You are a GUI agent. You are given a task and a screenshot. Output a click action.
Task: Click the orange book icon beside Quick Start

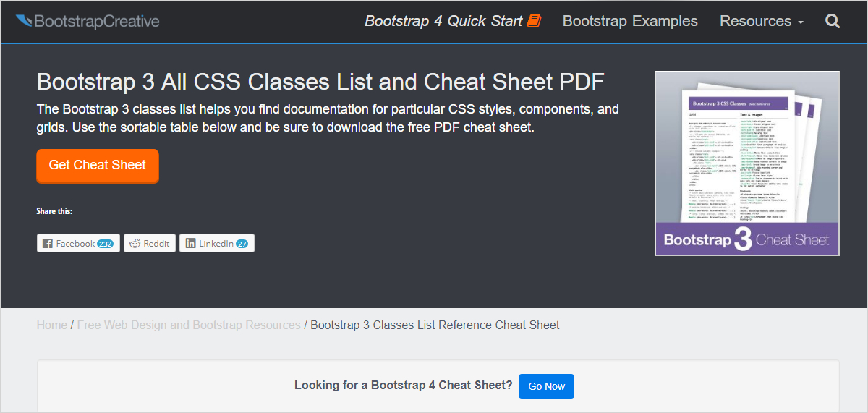pyautogui.click(x=534, y=21)
